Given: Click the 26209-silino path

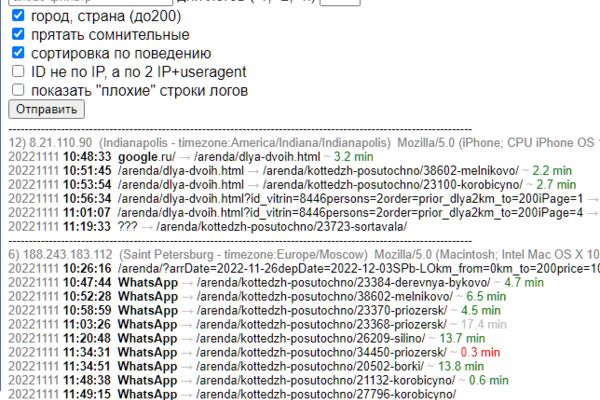Looking at the screenshot, I should pos(310,338).
